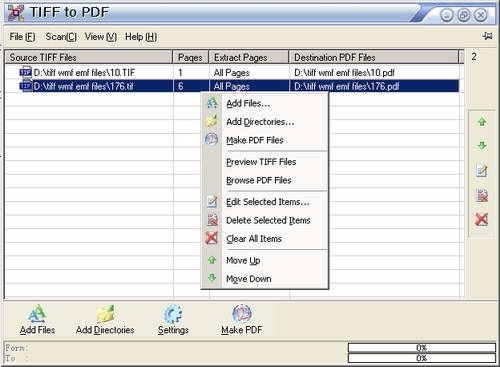
Task: Choose Delete Selected Items in context menu
Action: pyautogui.click(x=265, y=220)
